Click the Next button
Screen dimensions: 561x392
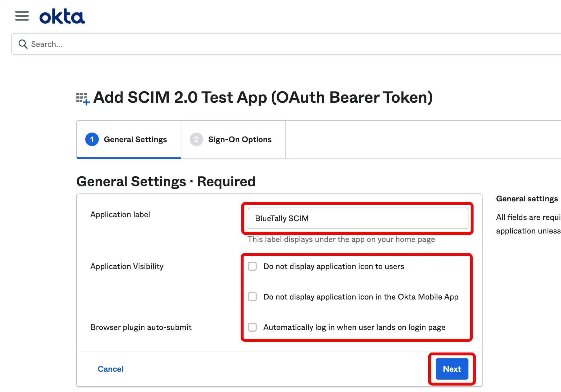(452, 369)
